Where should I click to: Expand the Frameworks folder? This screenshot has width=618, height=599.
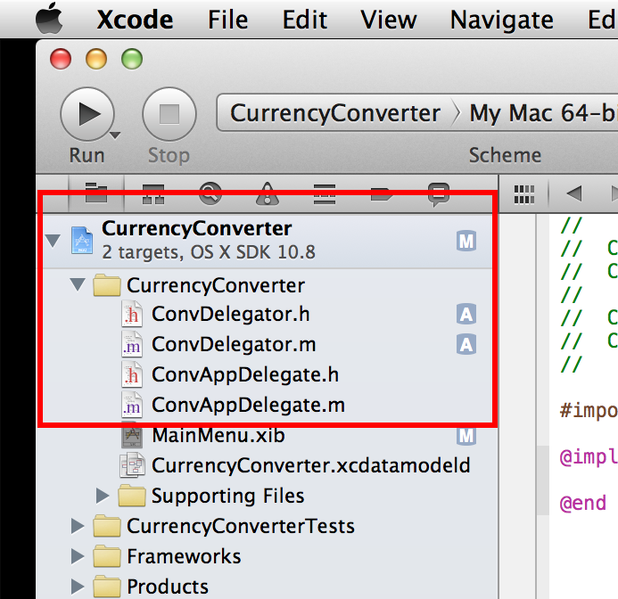(x=78, y=556)
